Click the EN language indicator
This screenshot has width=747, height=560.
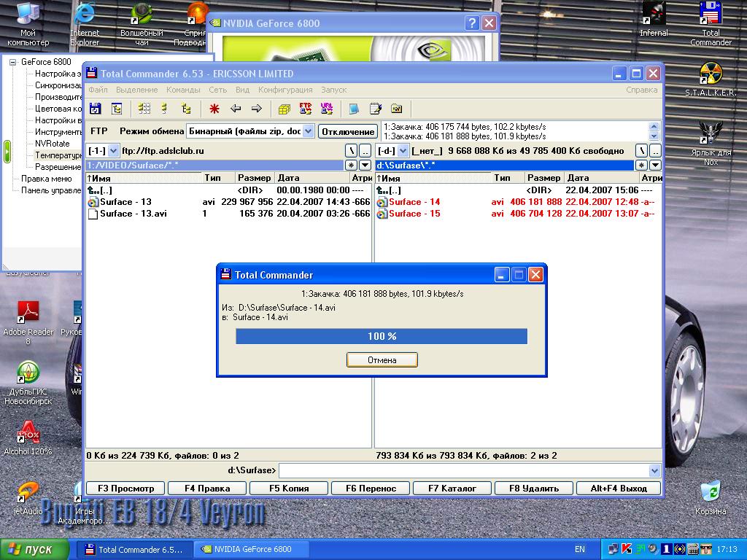(x=580, y=549)
